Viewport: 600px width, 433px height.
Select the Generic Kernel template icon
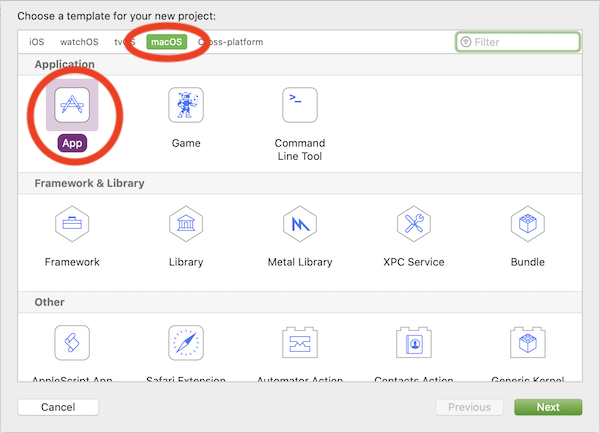pyautogui.click(x=528, y=342)
